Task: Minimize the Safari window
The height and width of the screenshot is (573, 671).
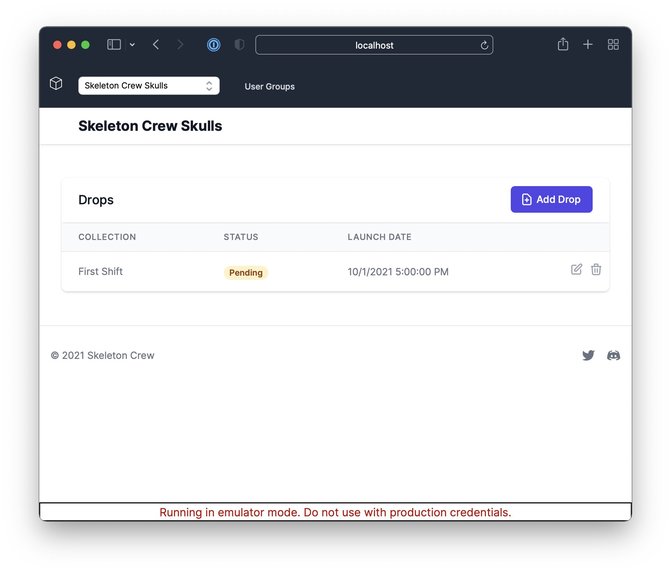Action: (71, 45)
